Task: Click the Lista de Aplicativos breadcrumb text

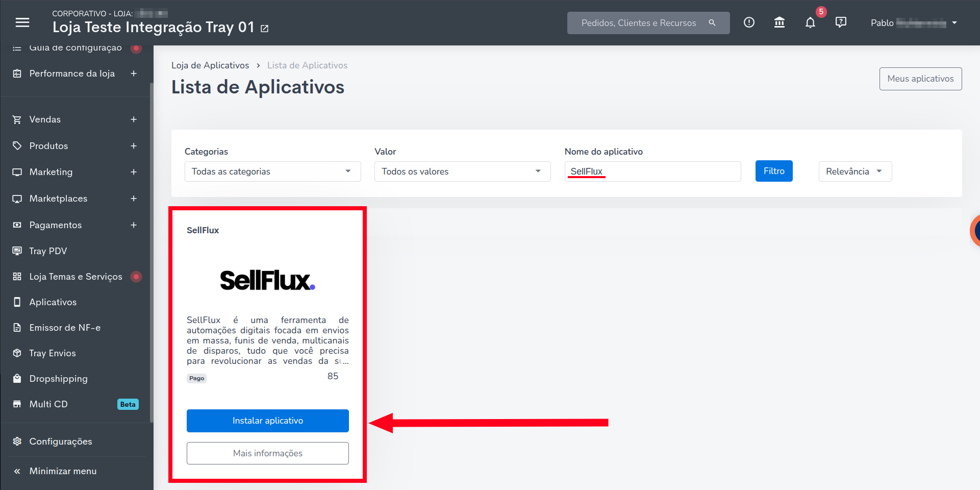Action: pyautogui.click(x=307, y=65)
